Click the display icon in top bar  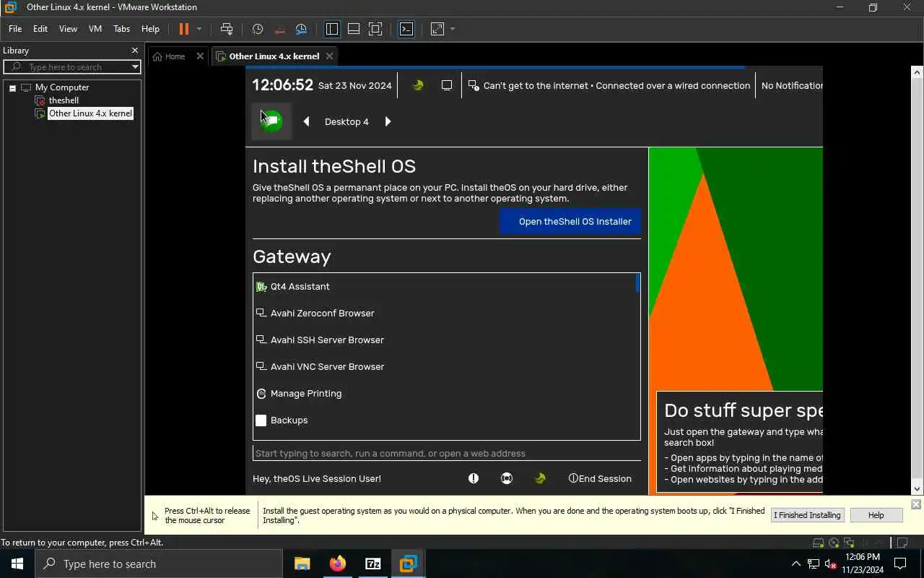(x=447, y=85)
